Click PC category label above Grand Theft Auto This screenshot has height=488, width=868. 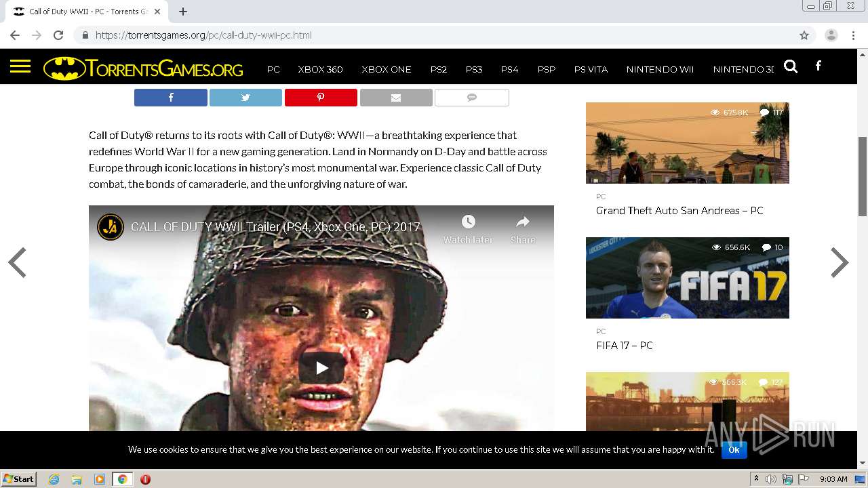pyautogui.click(x=601, y=197)
